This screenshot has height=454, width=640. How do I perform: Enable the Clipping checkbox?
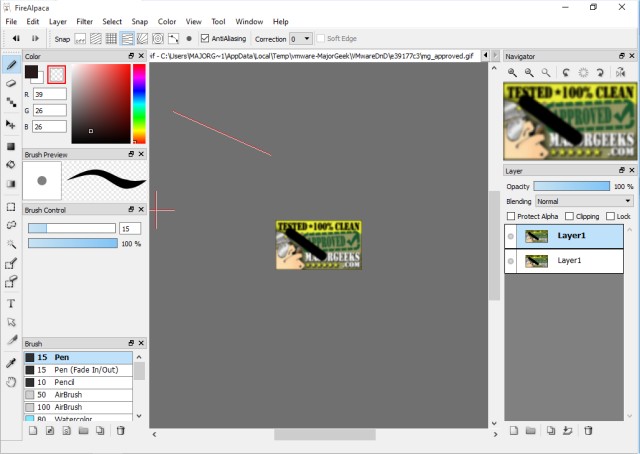pos(569,216)
